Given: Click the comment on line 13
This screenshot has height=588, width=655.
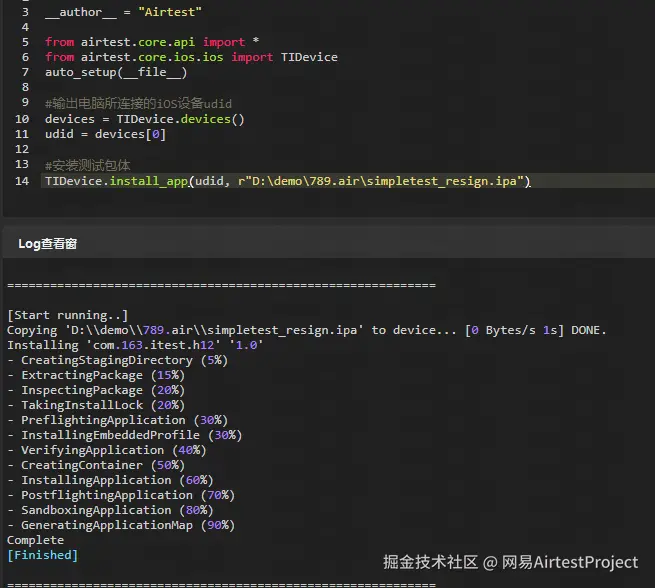Looking at the screenshot, I should [x=87, y=165].
